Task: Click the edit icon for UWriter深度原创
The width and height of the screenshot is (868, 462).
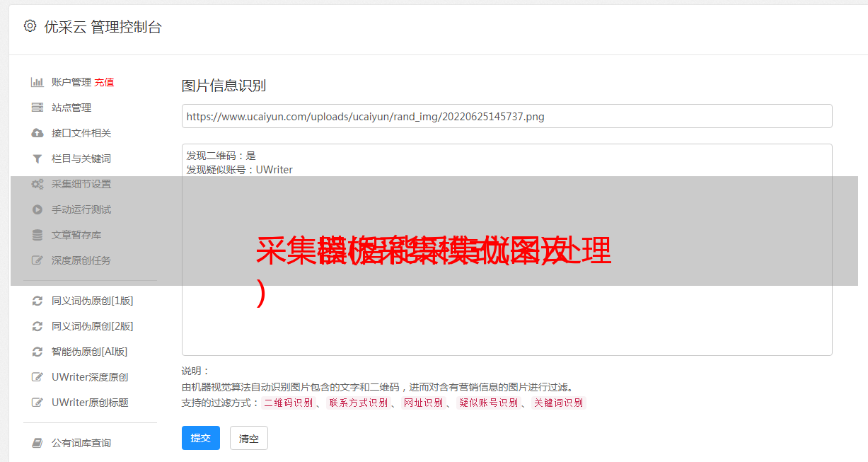Action: click(37, 377)
